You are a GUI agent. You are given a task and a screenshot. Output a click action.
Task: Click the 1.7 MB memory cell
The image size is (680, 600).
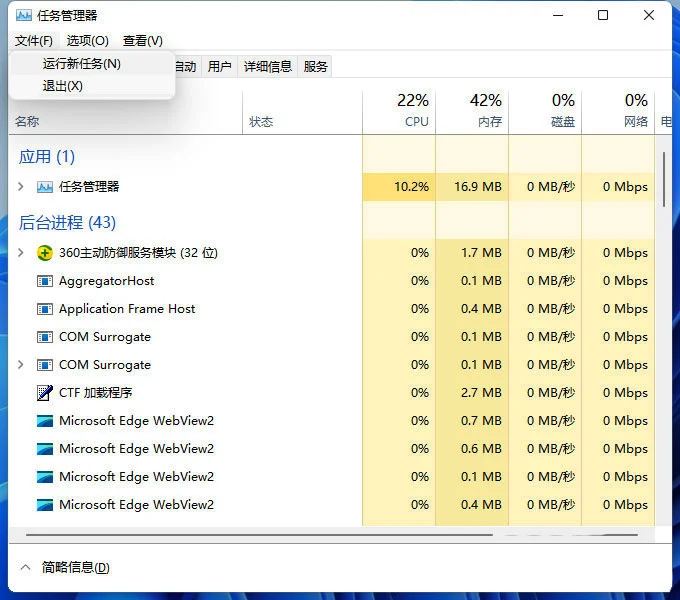coord(472,253)
